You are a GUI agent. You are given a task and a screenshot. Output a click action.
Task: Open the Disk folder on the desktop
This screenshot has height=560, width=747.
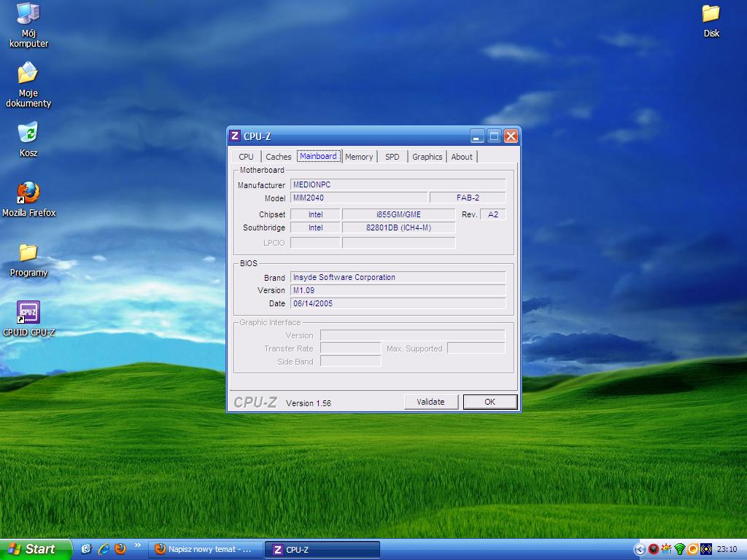711,21
